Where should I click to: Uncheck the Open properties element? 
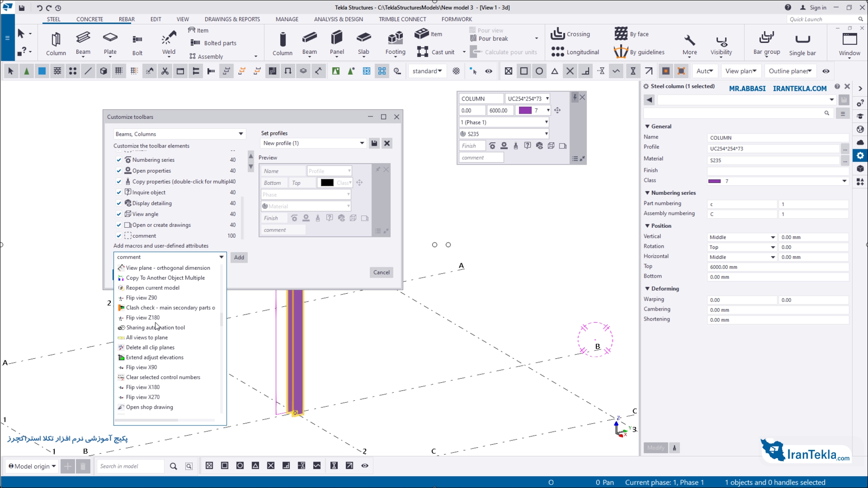118,170
